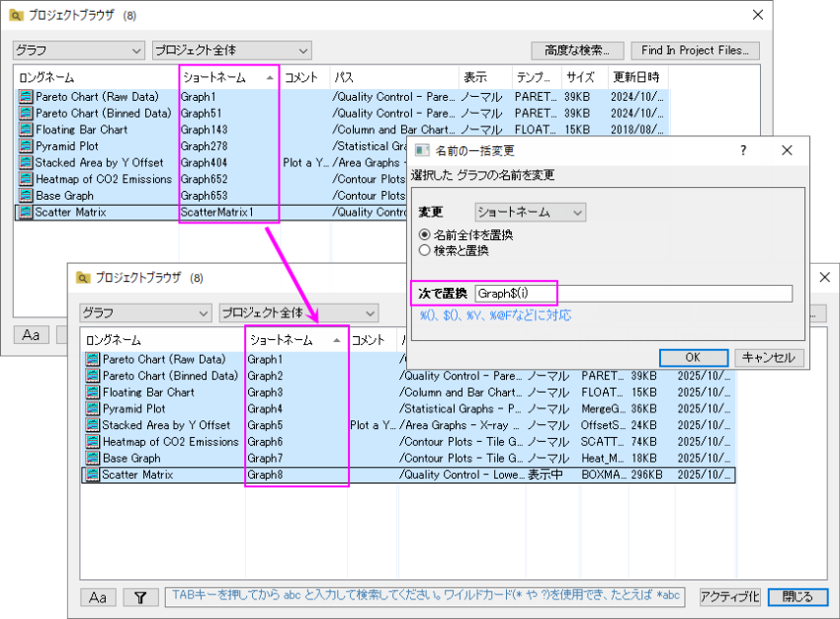Sort by ショートネーム column in back browser
The width and height of the screenshot is (840, 619).
pos(229,78)
